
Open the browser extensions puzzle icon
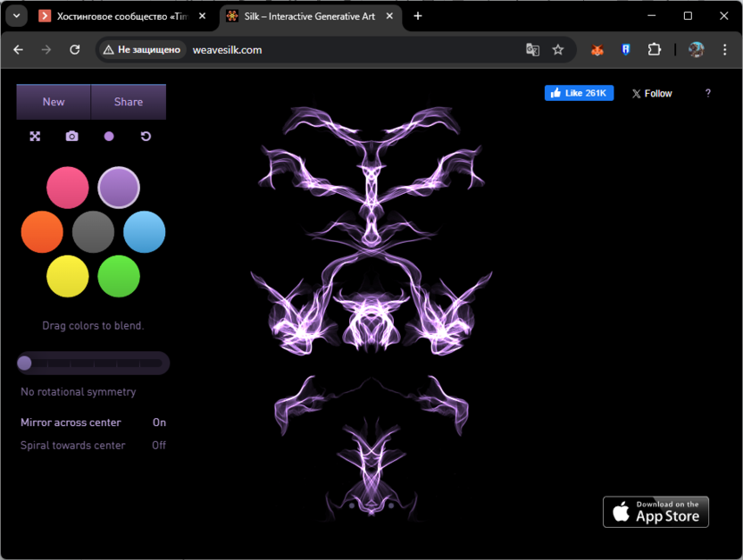click(655, 50)
